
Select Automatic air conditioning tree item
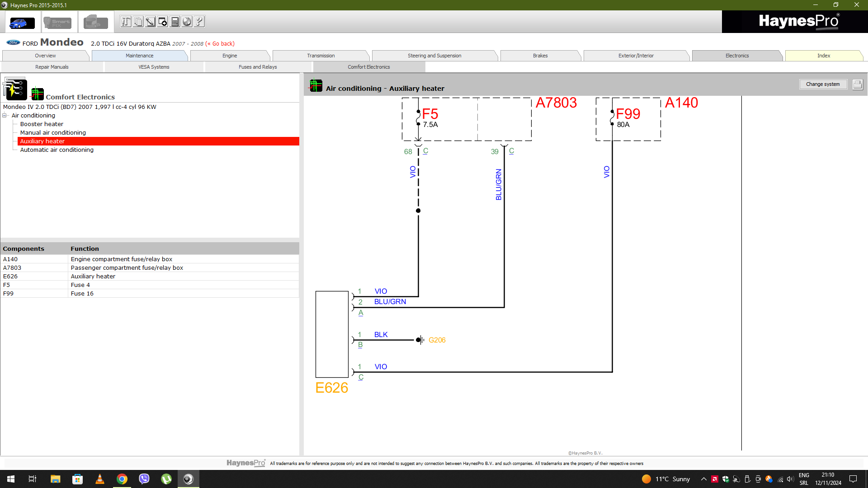click(57, 150)
